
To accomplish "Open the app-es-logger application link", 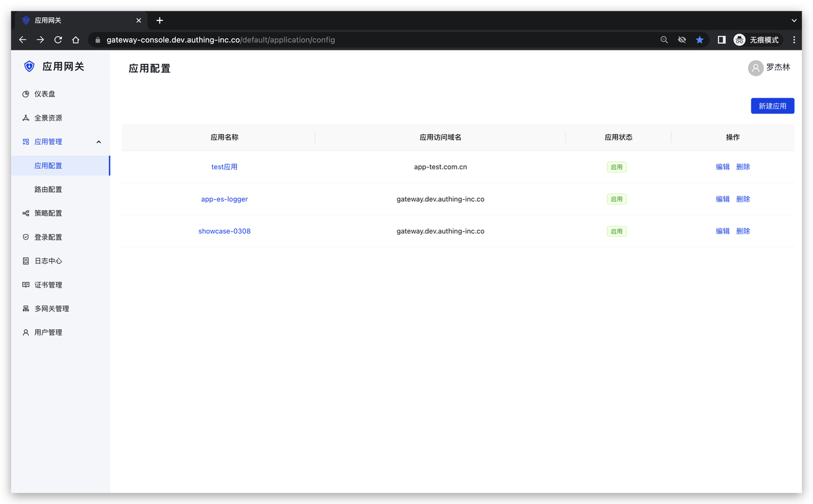I will click(224, 199).
